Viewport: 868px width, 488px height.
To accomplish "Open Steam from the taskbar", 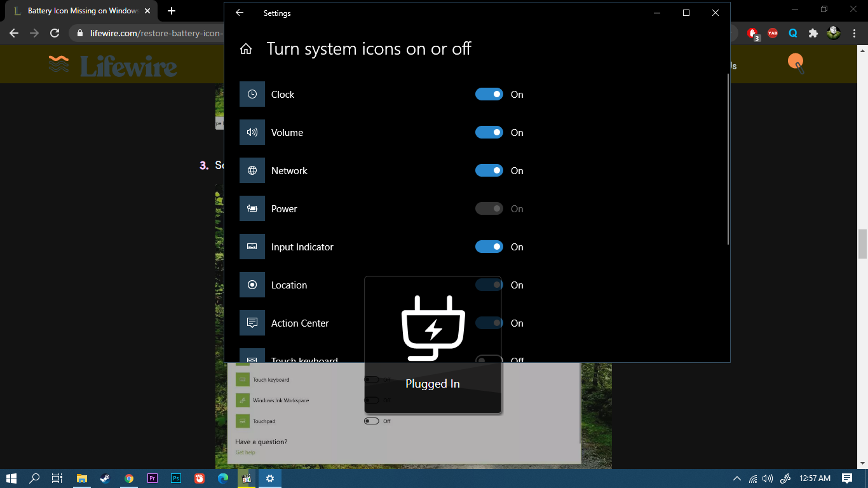I will coord(105,478).
